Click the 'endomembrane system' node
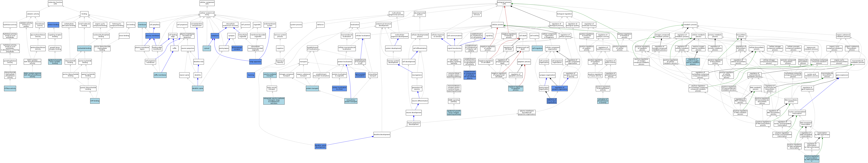This screenshot has width=868, height=163. [270, 25]
